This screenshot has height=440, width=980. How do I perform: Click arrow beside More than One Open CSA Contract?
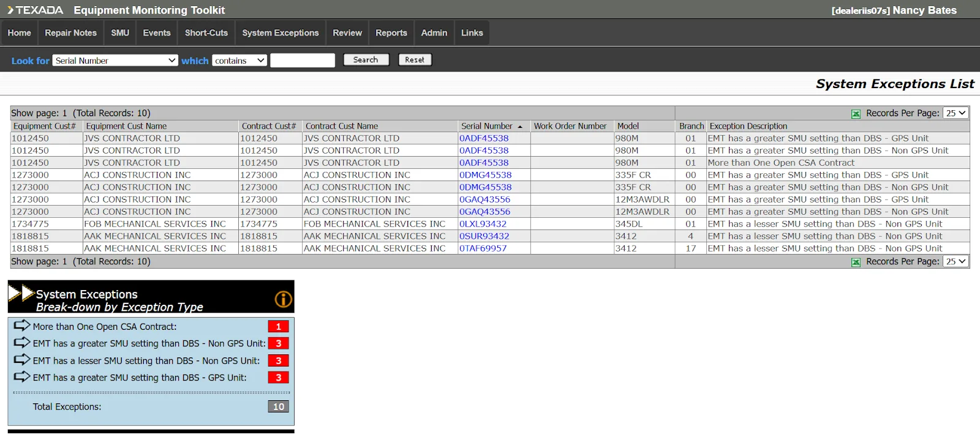click(21, 326)
